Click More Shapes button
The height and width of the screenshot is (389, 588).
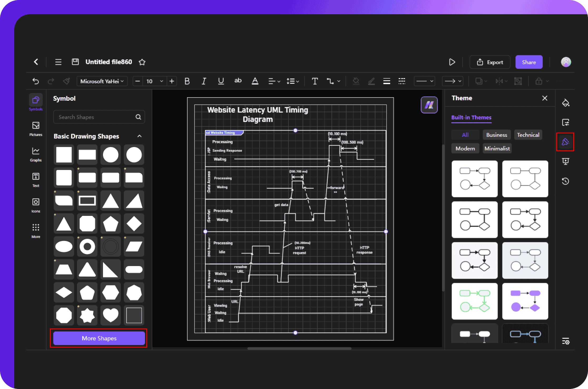[x=99, y=338]
